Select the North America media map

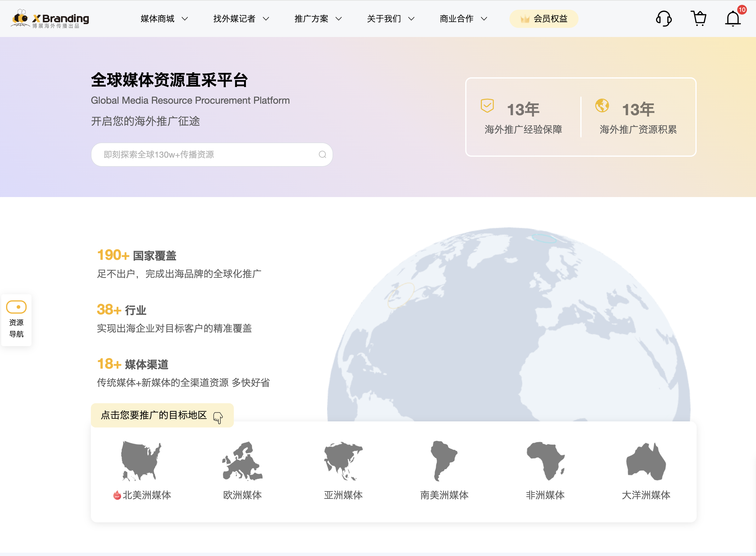coord(141,461)
